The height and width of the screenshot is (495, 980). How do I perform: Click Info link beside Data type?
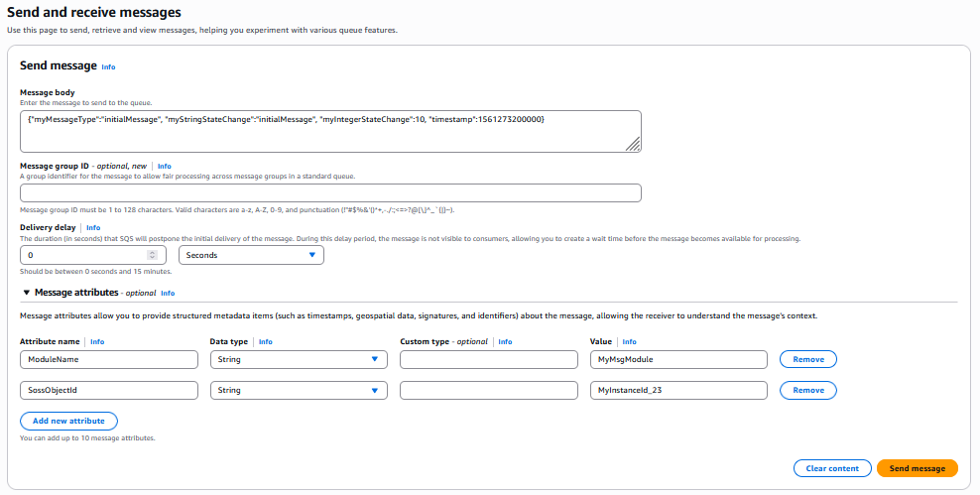point(266,341)
